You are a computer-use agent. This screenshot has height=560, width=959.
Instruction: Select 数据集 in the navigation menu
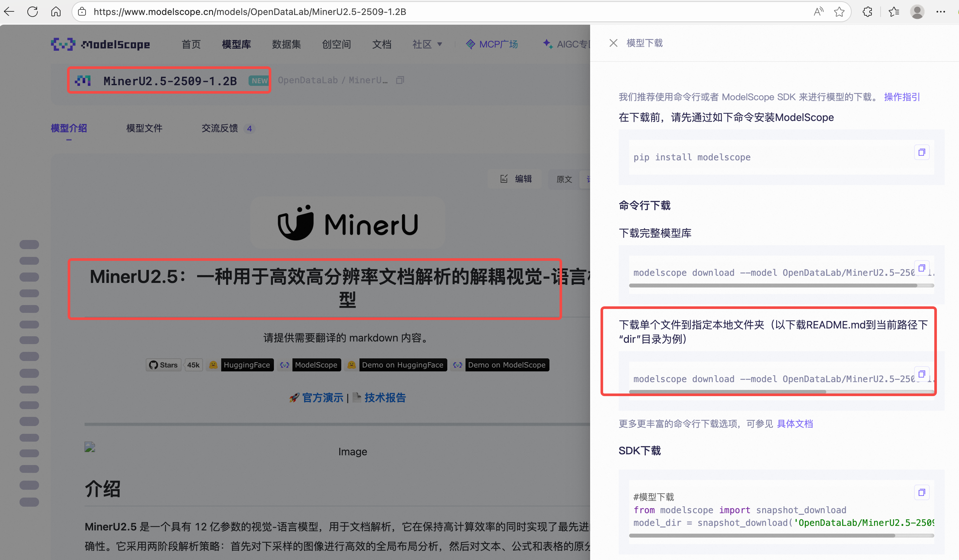(x=287, y=44)
